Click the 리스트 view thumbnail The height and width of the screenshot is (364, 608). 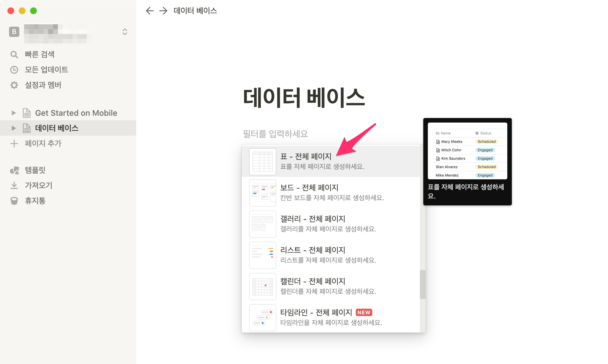[x=262, y=255]
